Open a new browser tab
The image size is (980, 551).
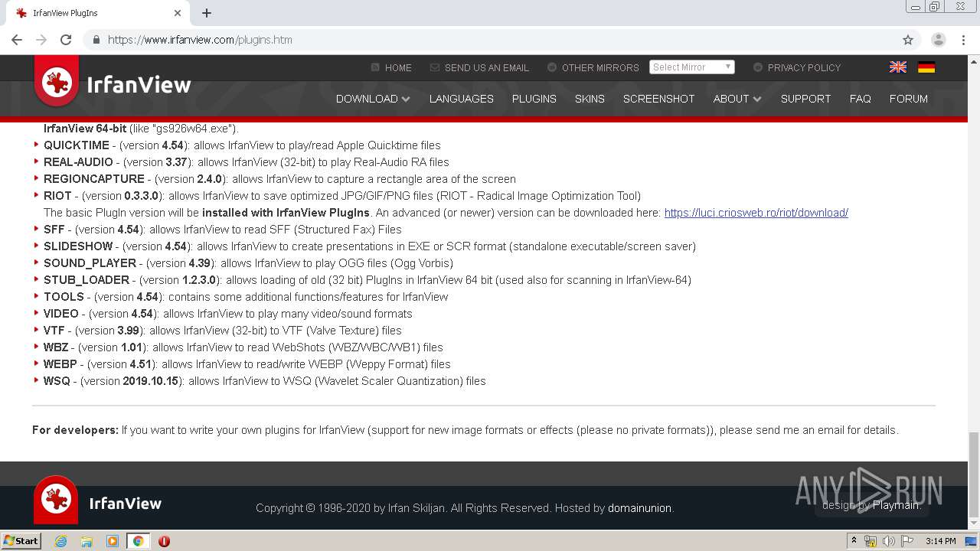(207, 13)
